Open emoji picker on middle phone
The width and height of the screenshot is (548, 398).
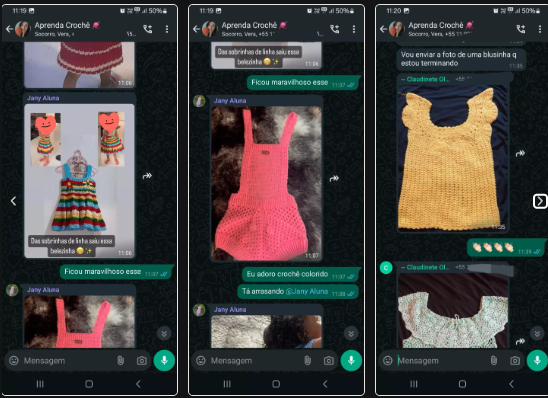201,360
